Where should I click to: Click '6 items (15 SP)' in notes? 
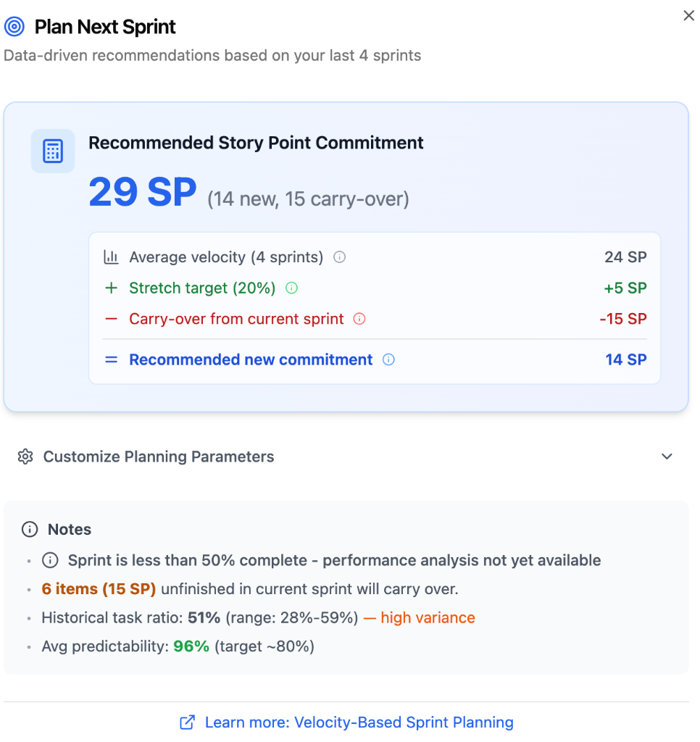pos(99,589)
